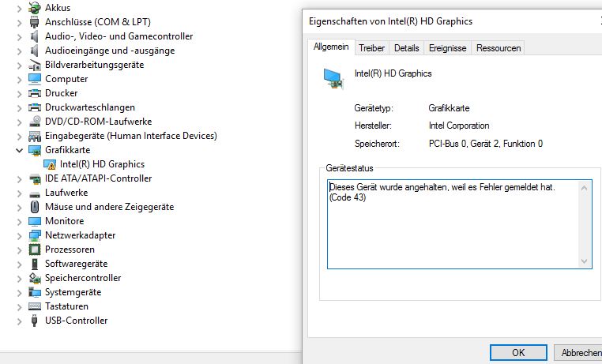Click the DVD/CD-ROM-Laufwerke disc icon
The width and height of the screenshot is (602, 364).
tap(35, 122)
